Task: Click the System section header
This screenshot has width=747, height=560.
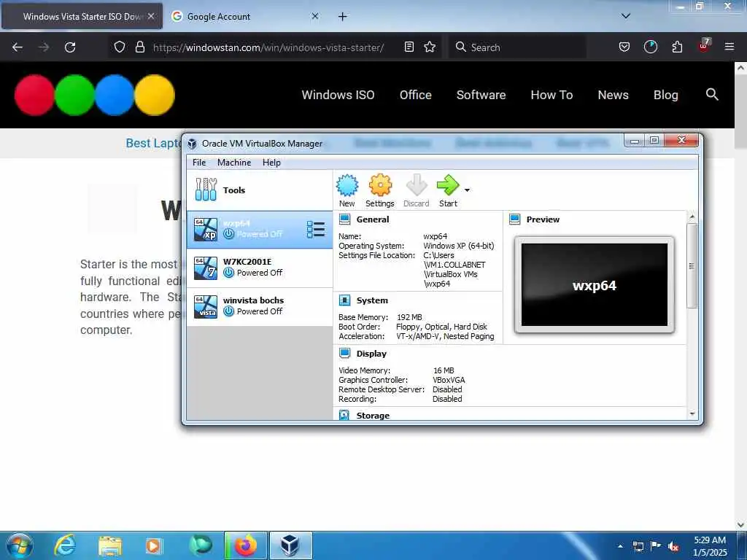Action: pos(372,300)
